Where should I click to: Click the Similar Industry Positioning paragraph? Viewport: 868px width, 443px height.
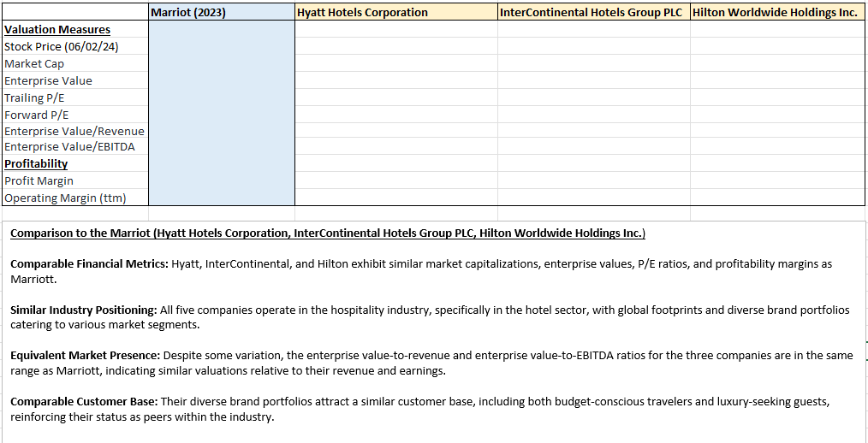[x=430, y=317]
